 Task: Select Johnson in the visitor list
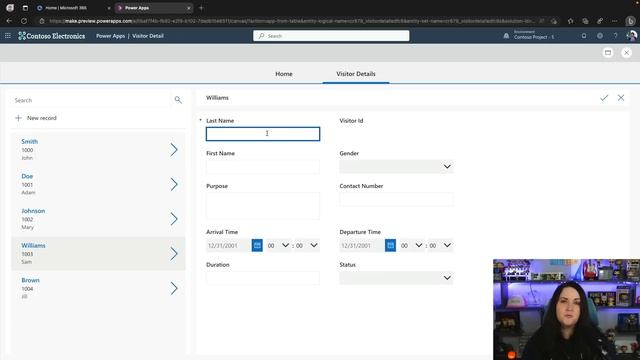[x=98, y=219]
